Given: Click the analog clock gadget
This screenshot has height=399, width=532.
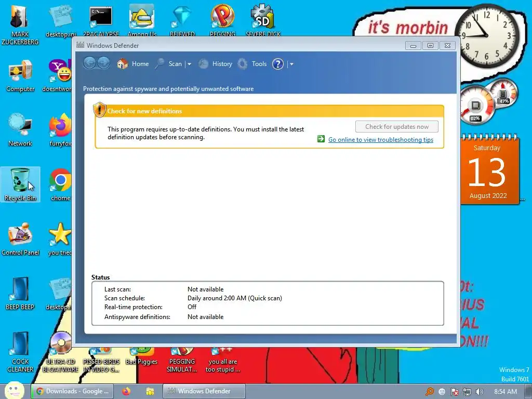Looking at the screenshot, I should click(487, 36).
